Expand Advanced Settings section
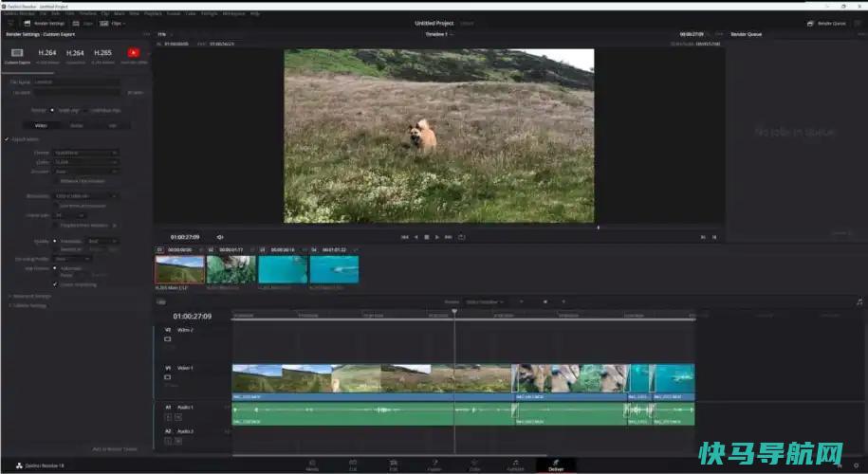 pos(30,296)
